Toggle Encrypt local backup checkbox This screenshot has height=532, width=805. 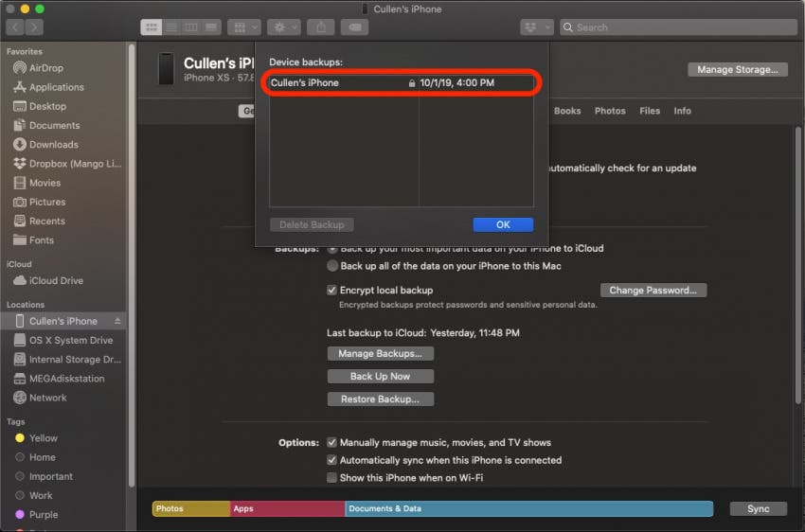331,290
